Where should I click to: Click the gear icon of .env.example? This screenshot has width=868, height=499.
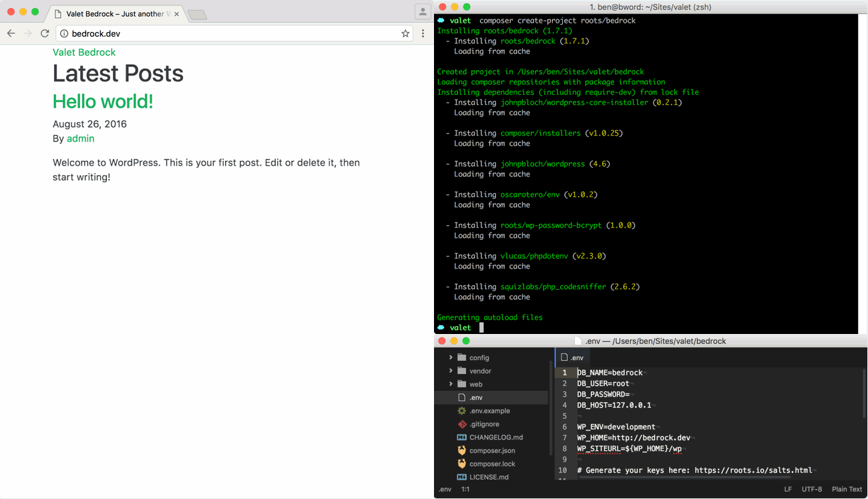click(461, 411)
